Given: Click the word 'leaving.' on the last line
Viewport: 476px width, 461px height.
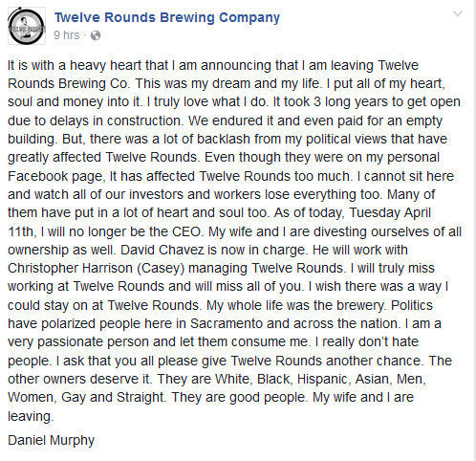Looking at the screenshot, I should [x=31, y=416].
